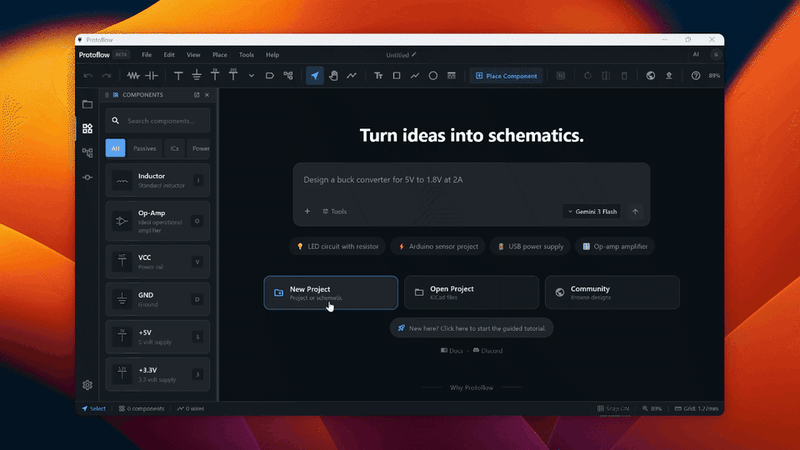This screenshot has height=450, width=800.
Task: Select the ICs filter tab
Action: 174,148
